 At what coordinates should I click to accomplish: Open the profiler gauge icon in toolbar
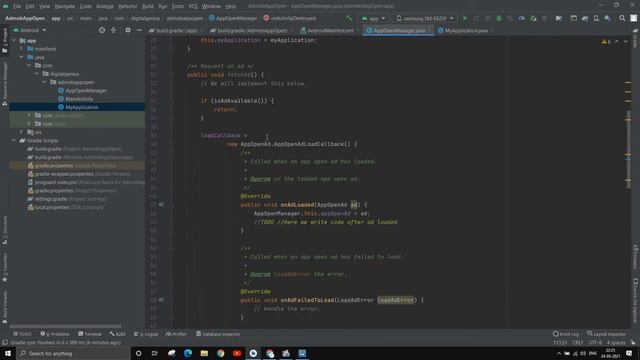[x=522, y=18]
